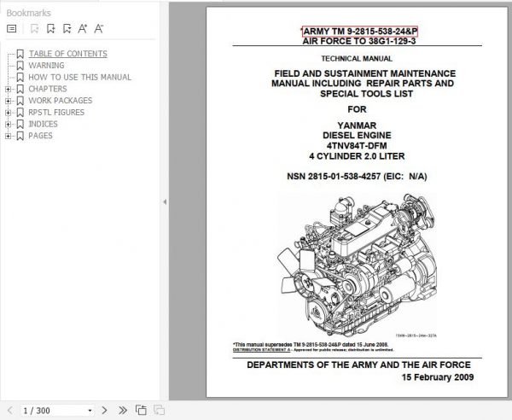Click the DIESEL ENGINE line
The height and width of the screenshot is (420, 512).
pos(357,135)
